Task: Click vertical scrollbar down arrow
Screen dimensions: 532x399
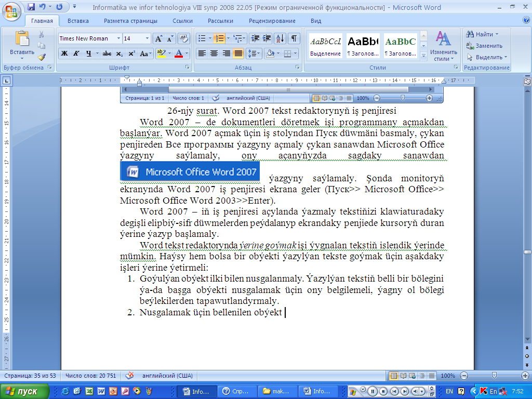Action: (x=527, y=339)
